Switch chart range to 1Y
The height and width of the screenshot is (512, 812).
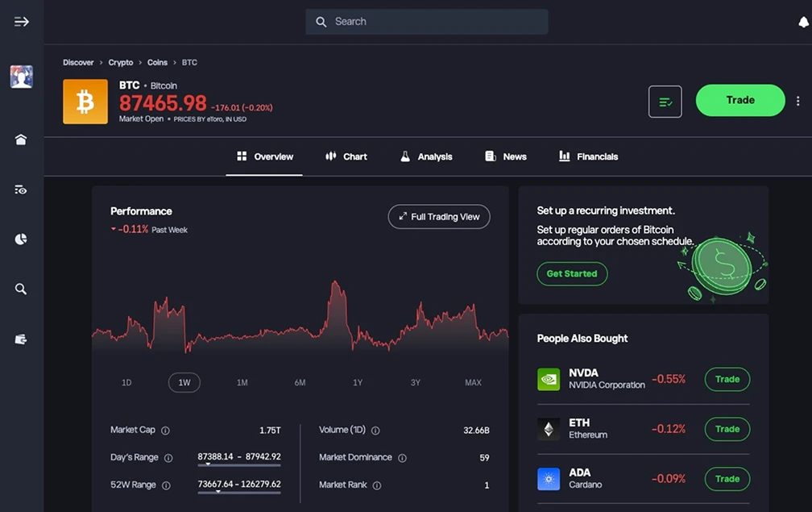(358, 382)
